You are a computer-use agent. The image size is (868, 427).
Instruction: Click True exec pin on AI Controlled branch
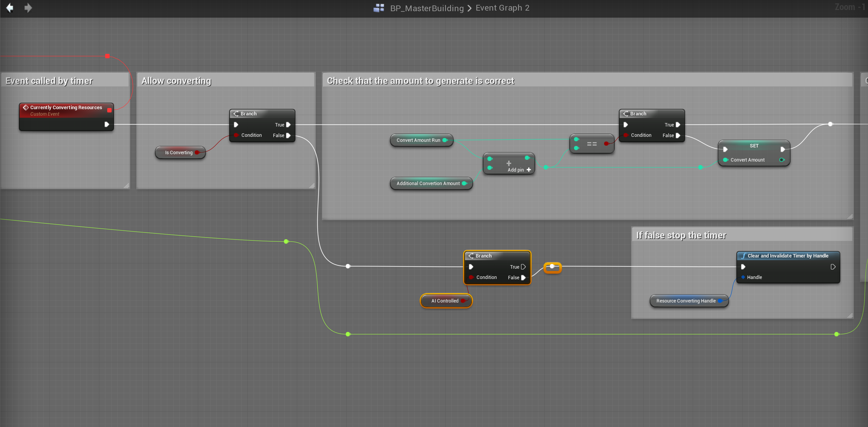pos(523,267)
